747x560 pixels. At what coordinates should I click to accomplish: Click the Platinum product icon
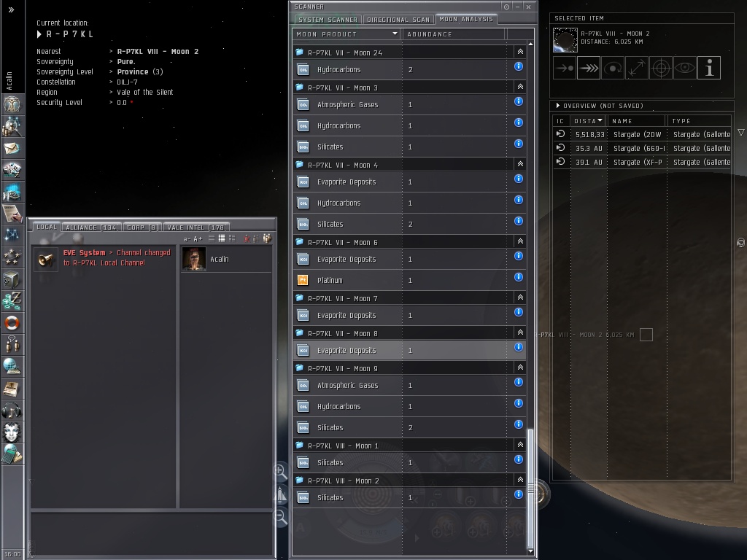(303, 280)
